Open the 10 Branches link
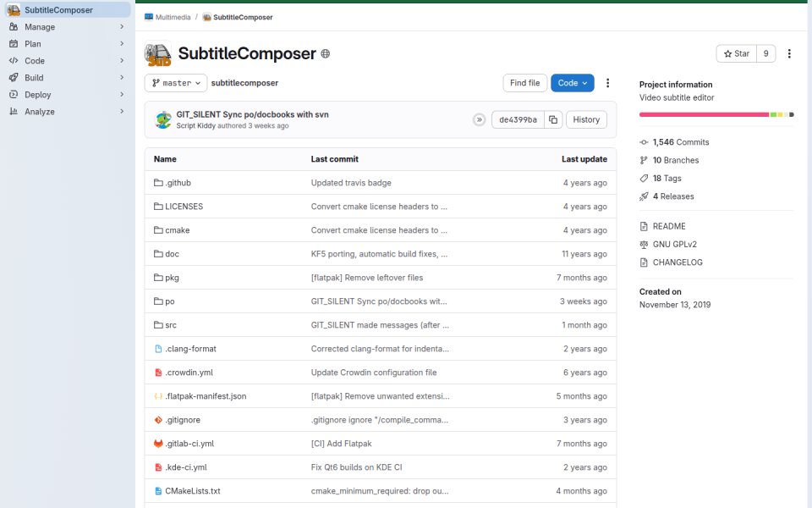The width and height of the screenshot is (812, 508). click(x=675, y=160)
